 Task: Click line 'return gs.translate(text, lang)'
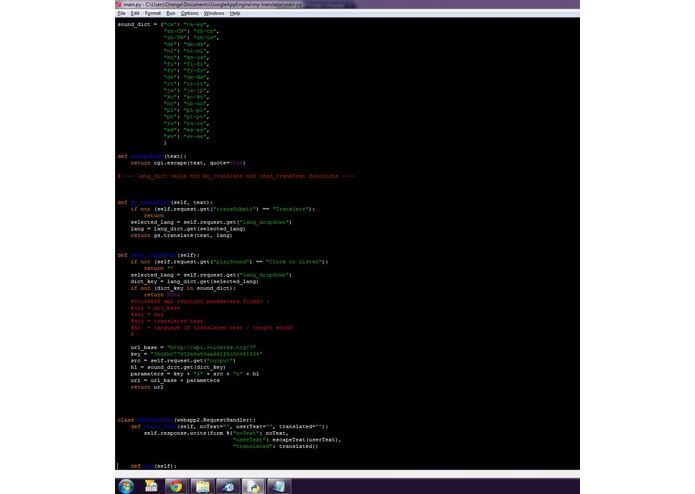pyautogui.click(x=181, y=236)
